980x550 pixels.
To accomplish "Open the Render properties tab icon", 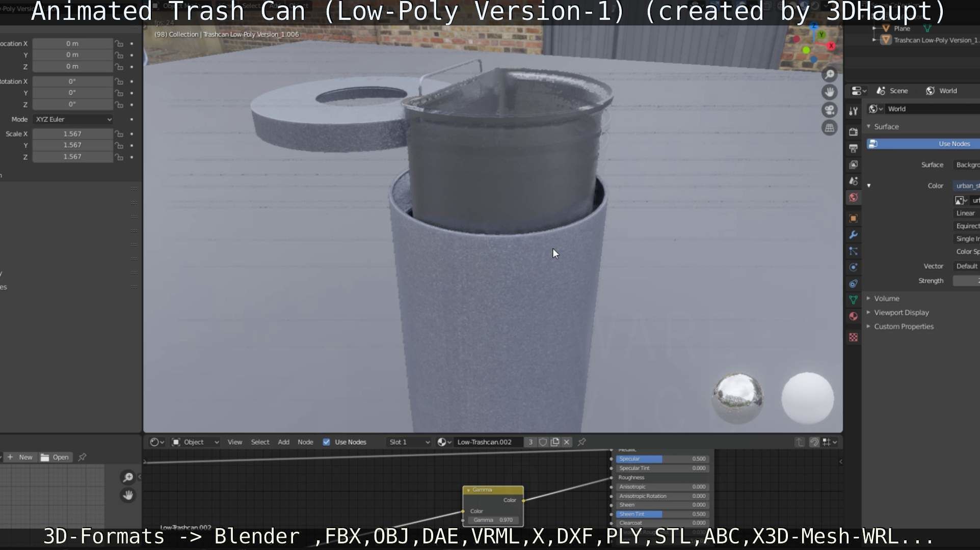I will click(853, 132).
